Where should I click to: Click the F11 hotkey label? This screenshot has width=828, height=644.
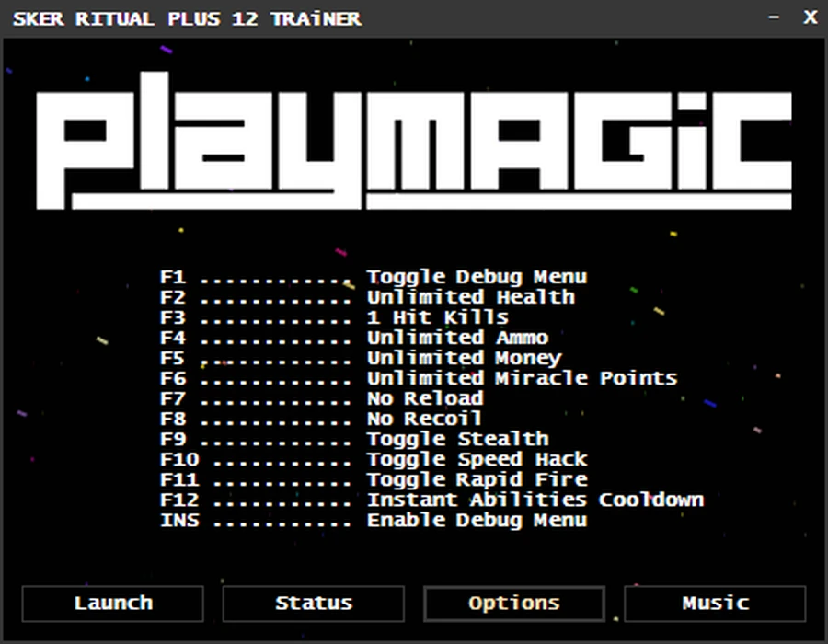pos(179,479)
